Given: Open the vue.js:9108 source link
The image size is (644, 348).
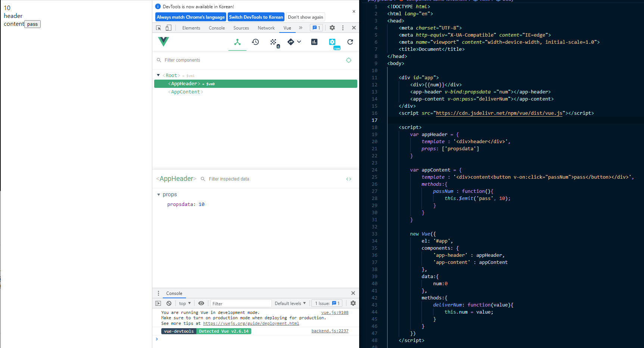Looking at the screenshot, I should (335, 312).
